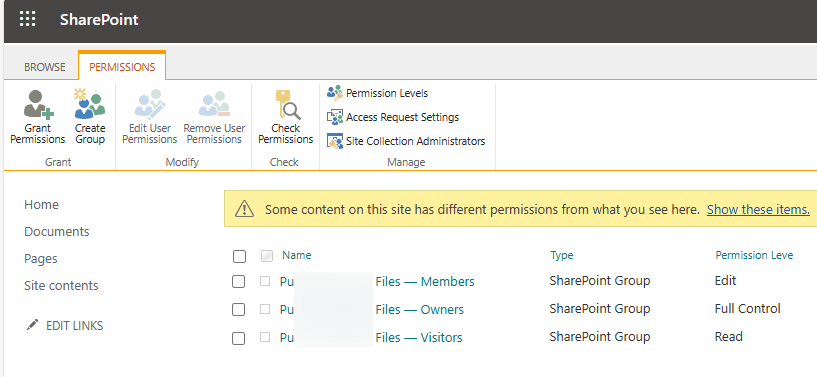Click SharePoint Group type in Visitors row
The image size is (817, 377).
600,336
